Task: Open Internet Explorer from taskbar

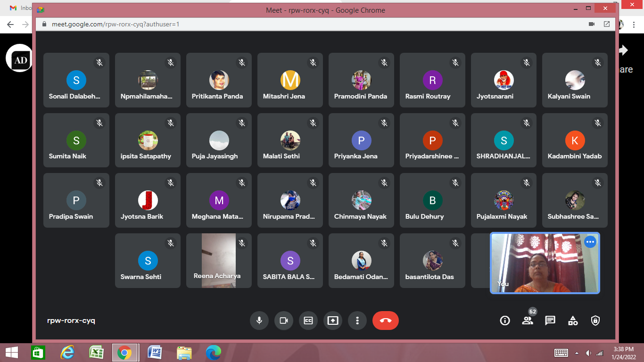Action: pos(67,352)
